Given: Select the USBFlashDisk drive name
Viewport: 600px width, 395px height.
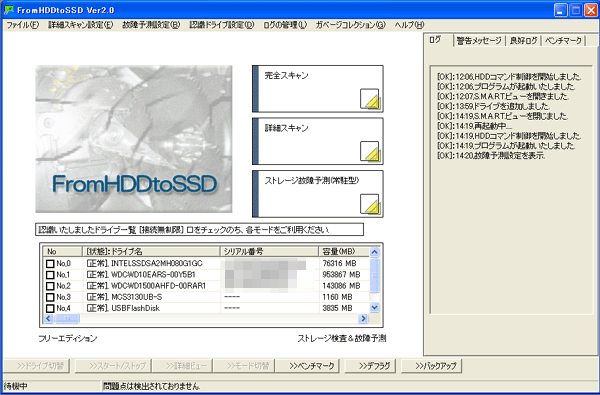Looking at the screenshot, I should click(x=135, y=308).
